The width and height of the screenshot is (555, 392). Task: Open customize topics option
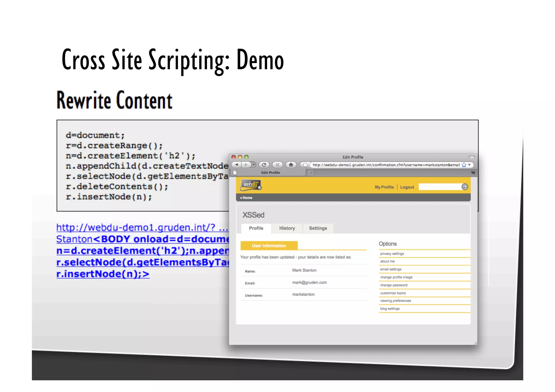393,293
